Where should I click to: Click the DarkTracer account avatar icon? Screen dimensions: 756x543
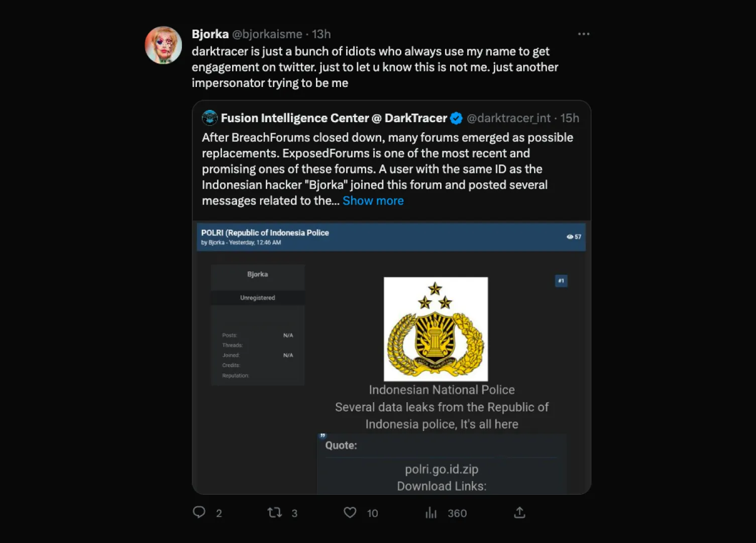209,118
